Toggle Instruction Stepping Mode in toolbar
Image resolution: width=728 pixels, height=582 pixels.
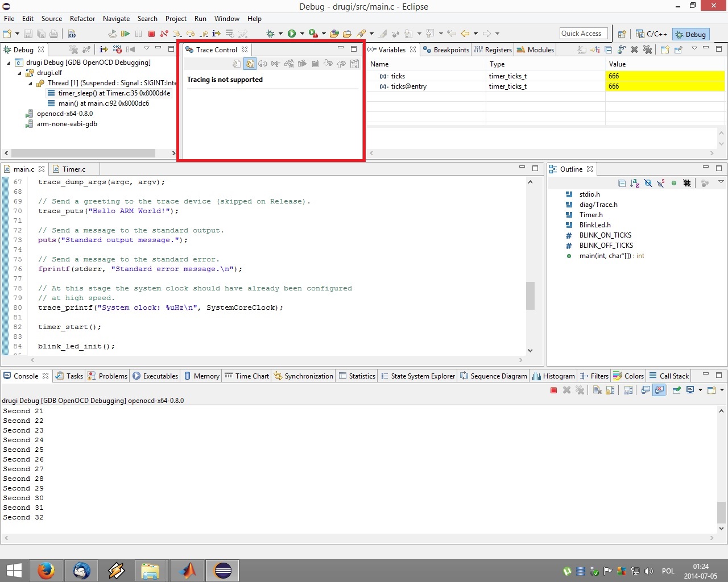click(x=216, y=34)
